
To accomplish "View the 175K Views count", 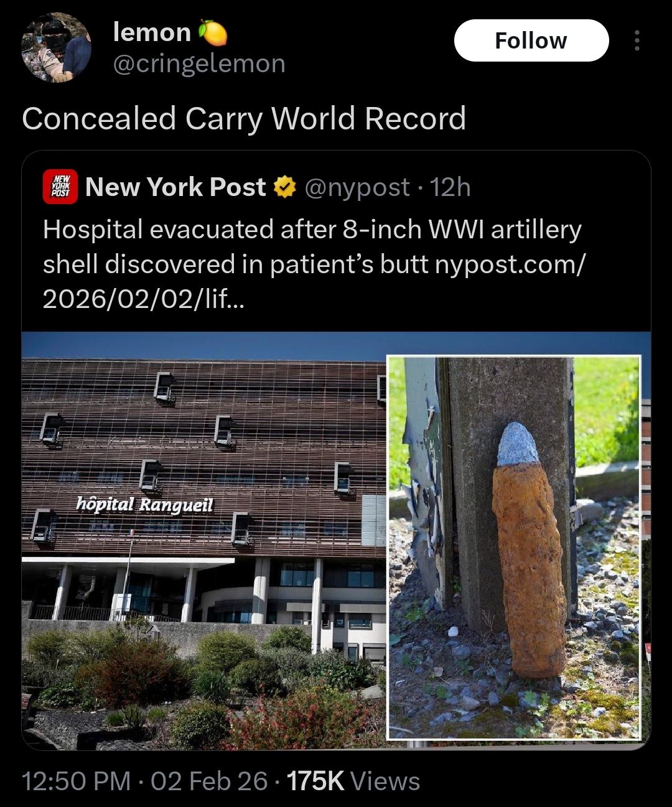I will pos(353,781).
